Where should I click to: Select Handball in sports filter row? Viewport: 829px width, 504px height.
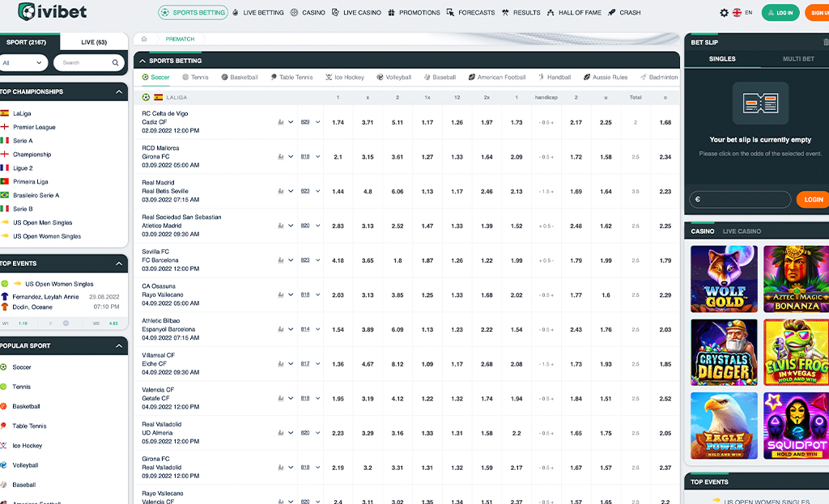555,77
